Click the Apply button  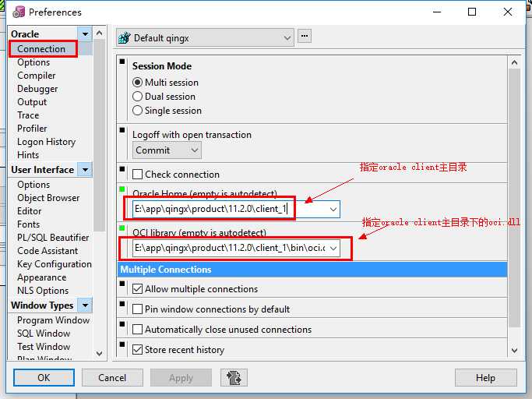pos(181,378)
